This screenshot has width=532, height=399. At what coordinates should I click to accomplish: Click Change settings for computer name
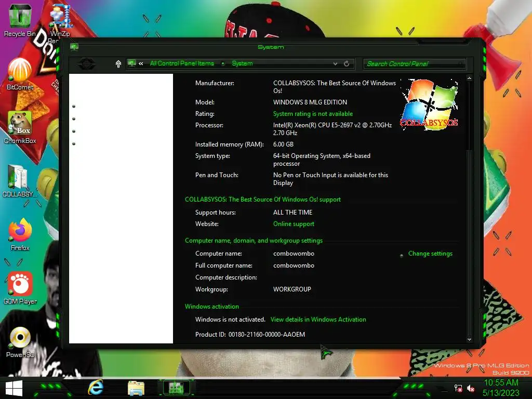coord(430,254)
